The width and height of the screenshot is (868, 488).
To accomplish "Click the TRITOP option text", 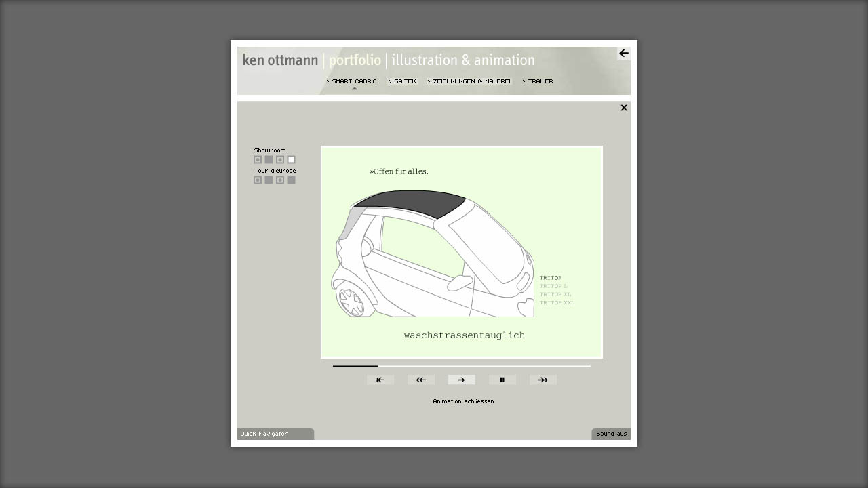I will [551, 278].
